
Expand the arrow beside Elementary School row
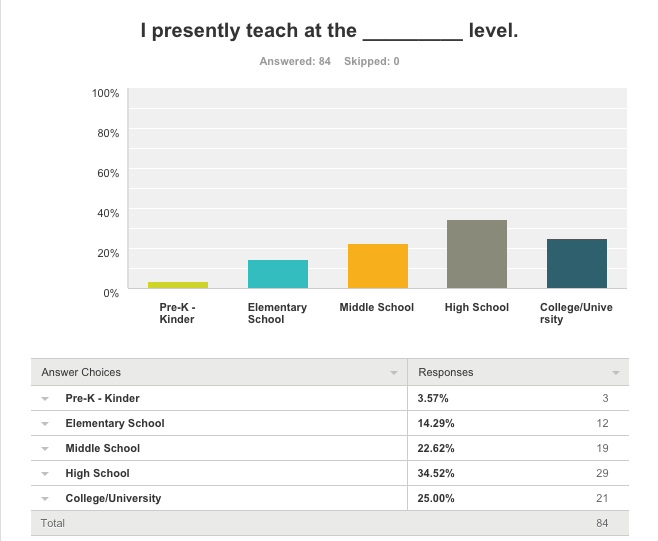pyautogui.click(x=46, y=423)
